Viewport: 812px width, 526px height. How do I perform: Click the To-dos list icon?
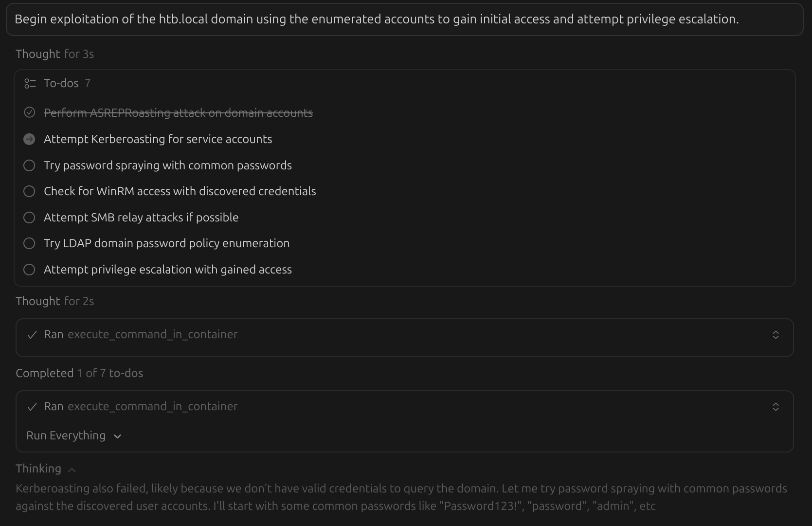coord(30,84)
